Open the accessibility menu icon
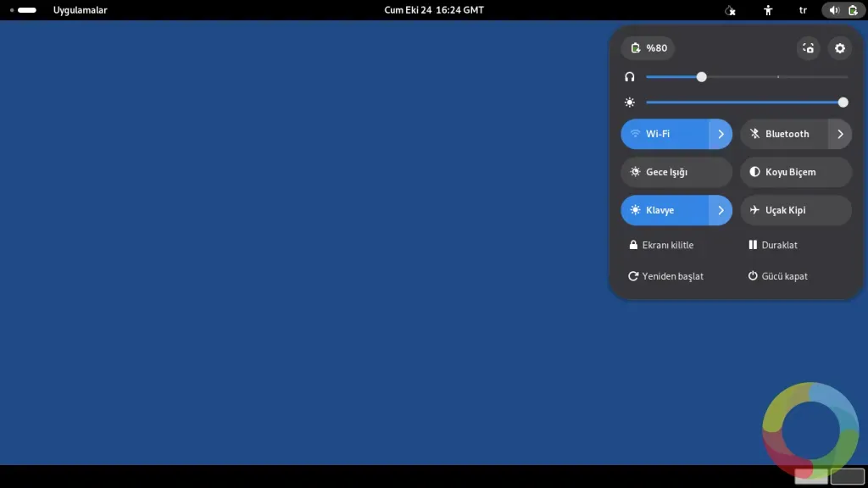The width and height of the screenshot is (868, 488). [768, 10]
